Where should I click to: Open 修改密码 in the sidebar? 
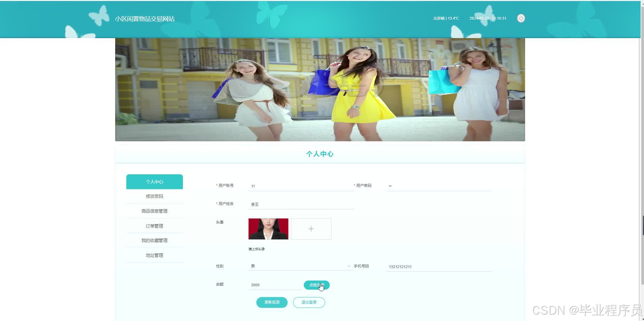tap(155, 196)
